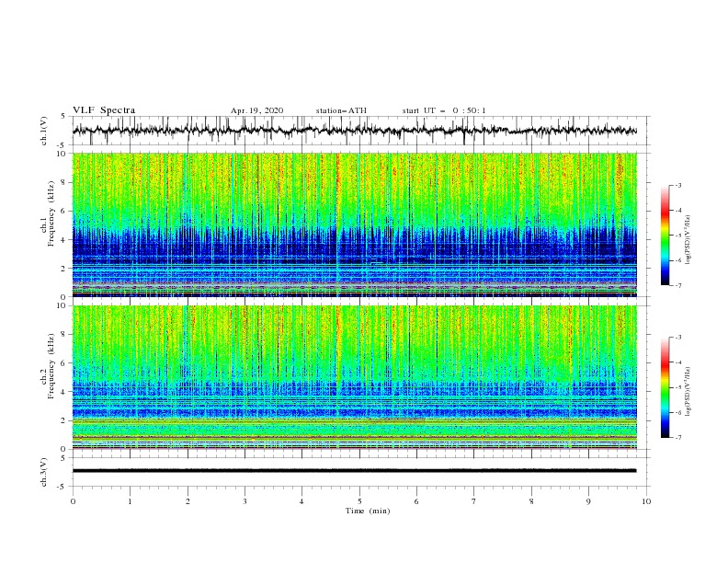The image size is (728, 563).
Task: Click the "start UT = 0 : 50: 1" text
Action: [x=444, y=110]
